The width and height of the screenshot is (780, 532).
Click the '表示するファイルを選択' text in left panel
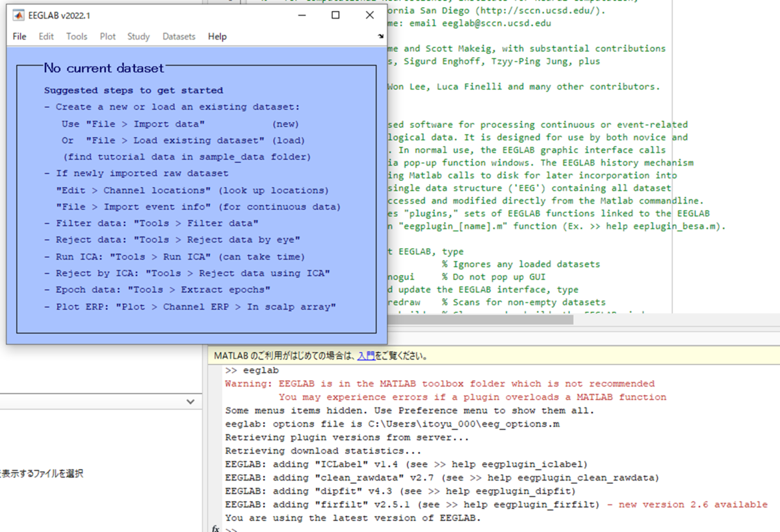point(42,474)
